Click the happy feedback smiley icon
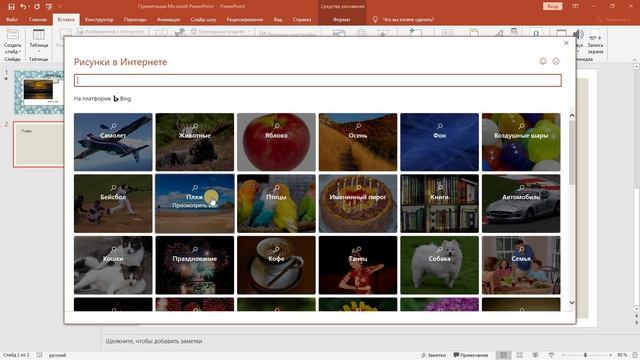This screenshot has height=360, width=640. pos(543,61)
